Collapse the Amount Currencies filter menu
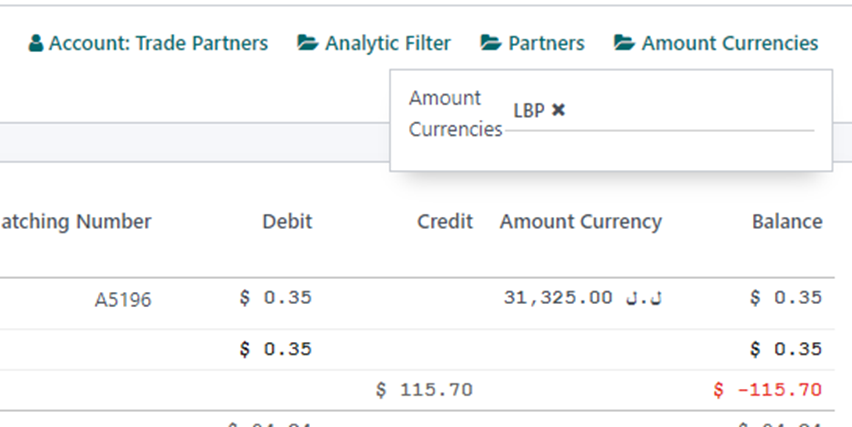The image size is (852, 427). tap(716, 43)
